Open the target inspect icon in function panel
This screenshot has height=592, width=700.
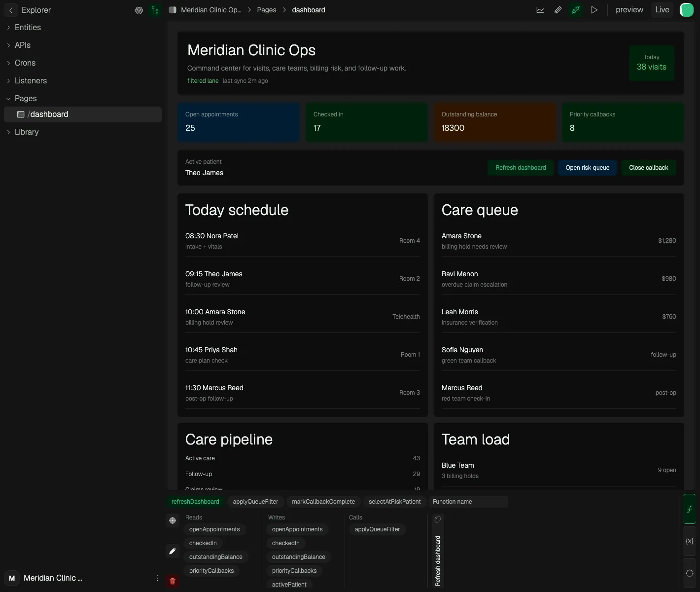point(173,520)
